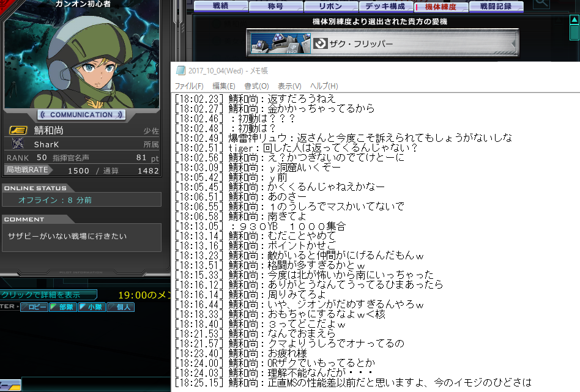The image size is (580, 392).
Task: Click the SharK corps emblem icon
Action: click(x=18, y=144)
